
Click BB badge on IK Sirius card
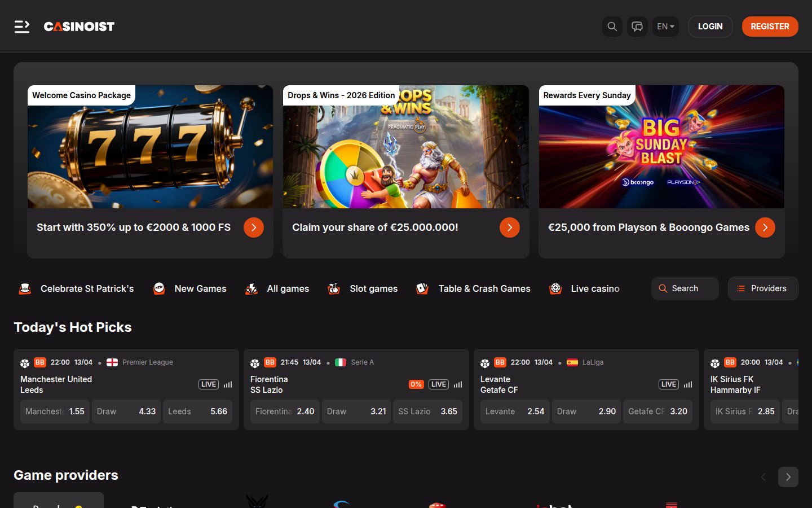click(730, 362)
